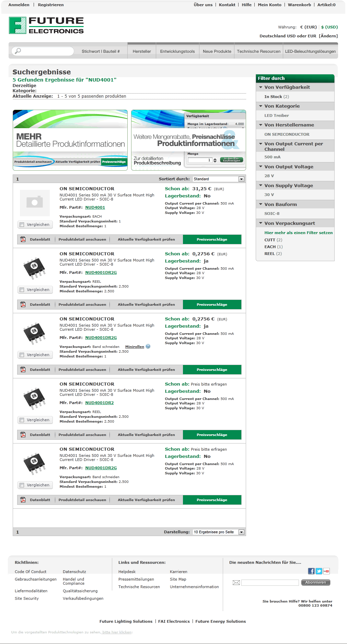Click the placeholder camera image for NUD4001

click(x=35, y=202)
